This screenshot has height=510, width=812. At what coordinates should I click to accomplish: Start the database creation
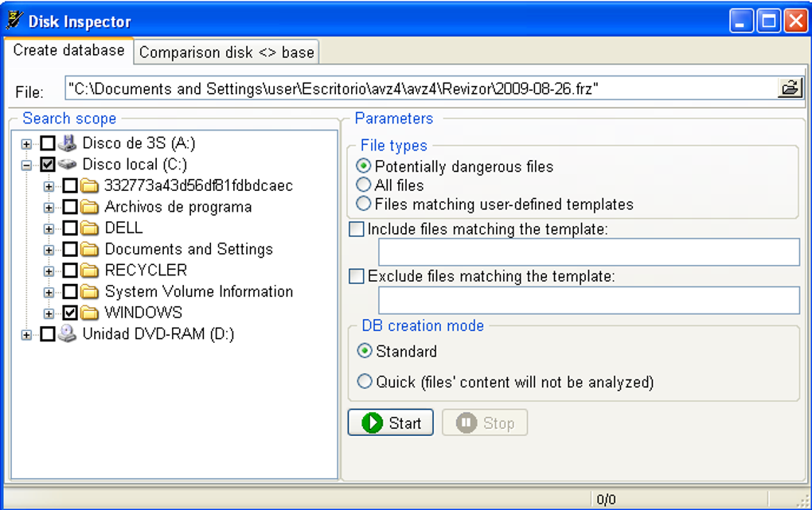coord(390,422)
